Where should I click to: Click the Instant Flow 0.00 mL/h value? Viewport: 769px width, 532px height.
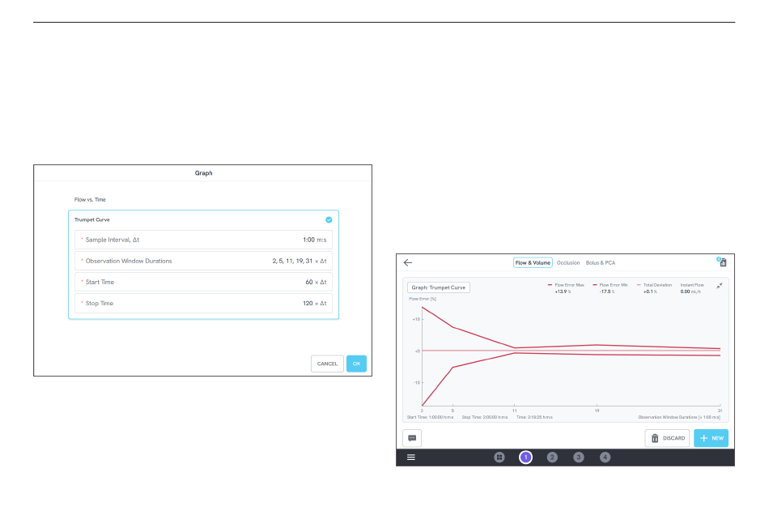[690, 292]
